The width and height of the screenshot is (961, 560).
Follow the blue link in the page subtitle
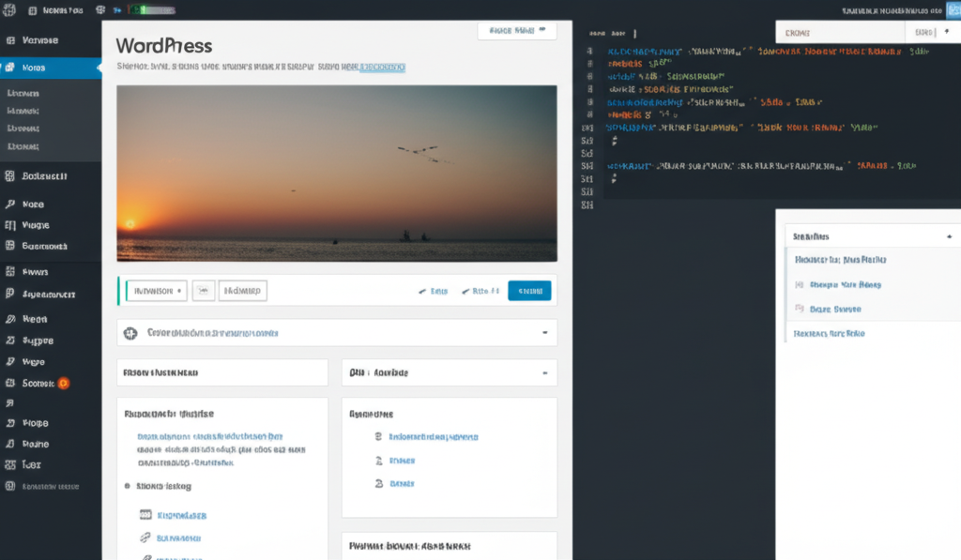[x=382, y=67]
